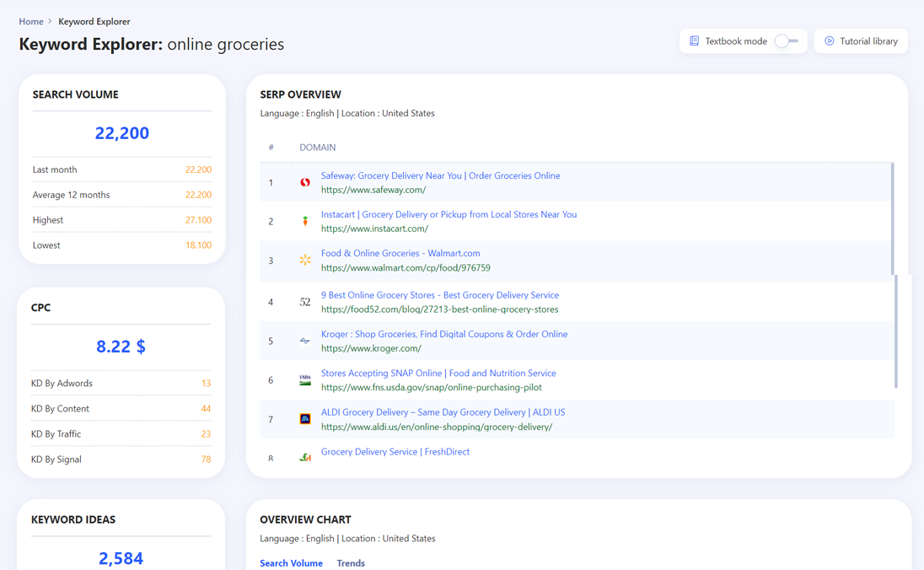
Task: Click the DOMAIN column header
Action: [x=318, y=148]
